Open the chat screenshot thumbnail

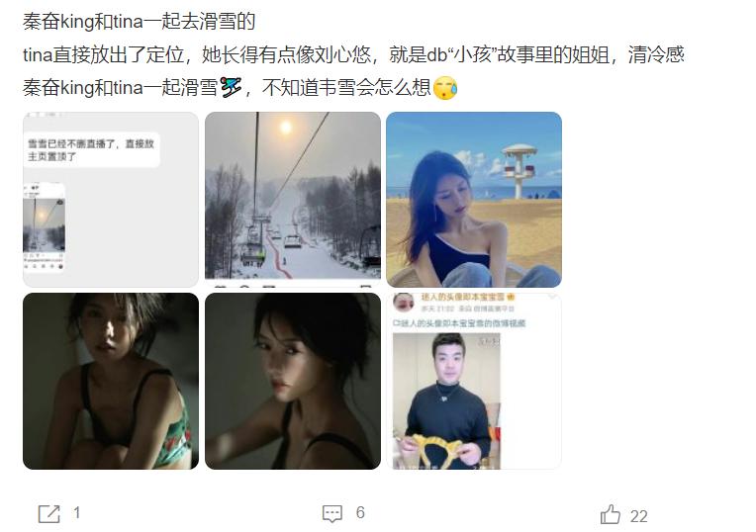click(111, 200)
